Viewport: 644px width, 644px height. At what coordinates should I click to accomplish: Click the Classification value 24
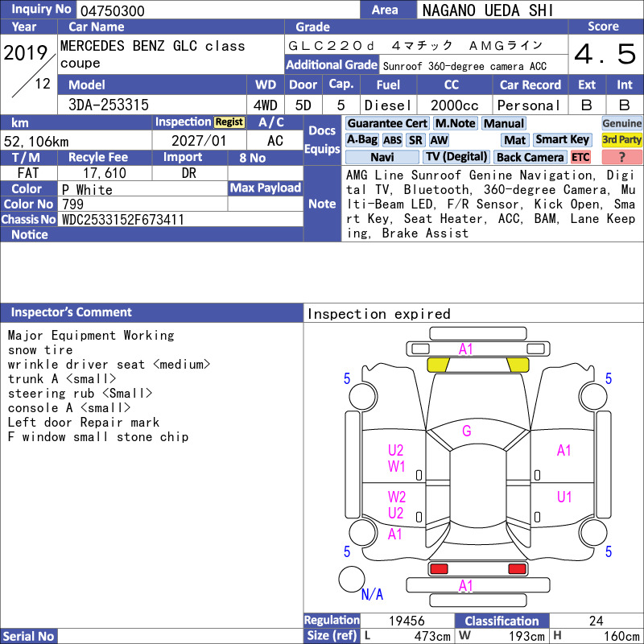tap(596, 621)
